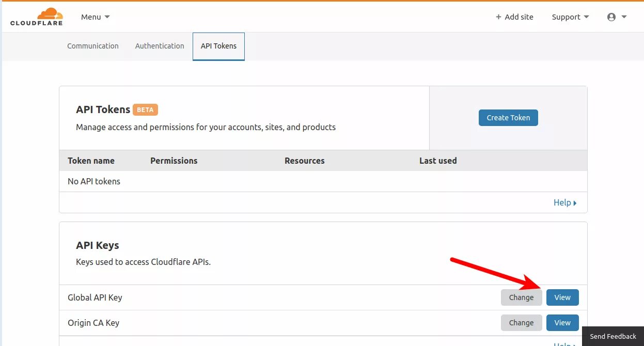Click the Origin CA Key label
Screen dimensions: 644x346
(93, 323)
